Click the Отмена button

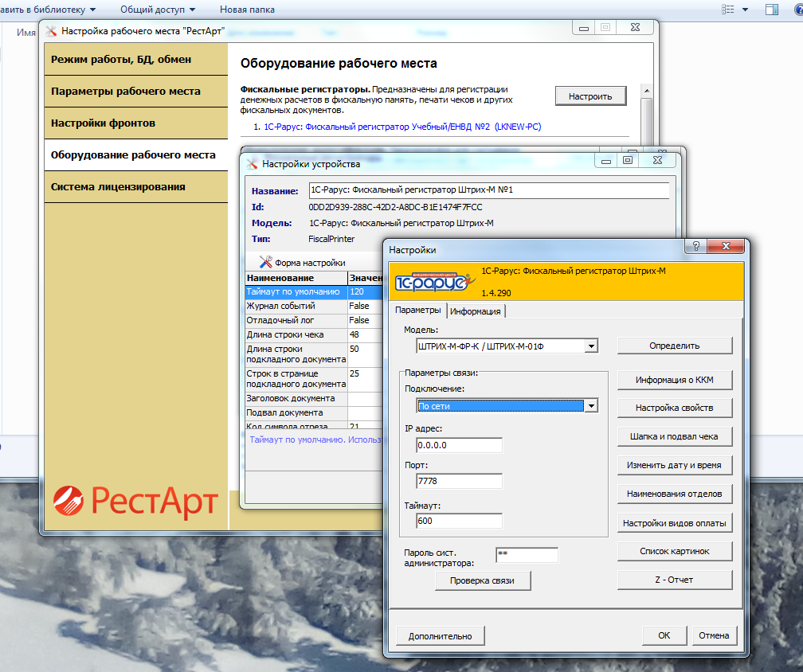pyautogui.click(x=714, y=635)
